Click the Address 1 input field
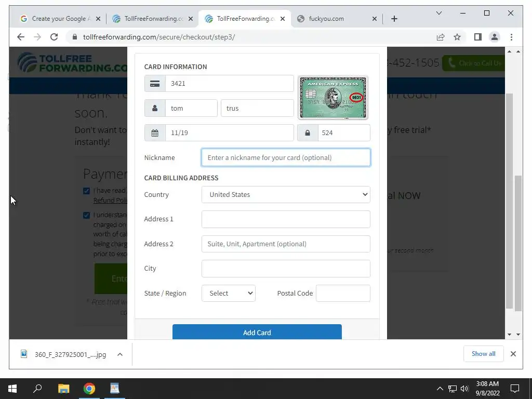 click(x=286, y=219)
